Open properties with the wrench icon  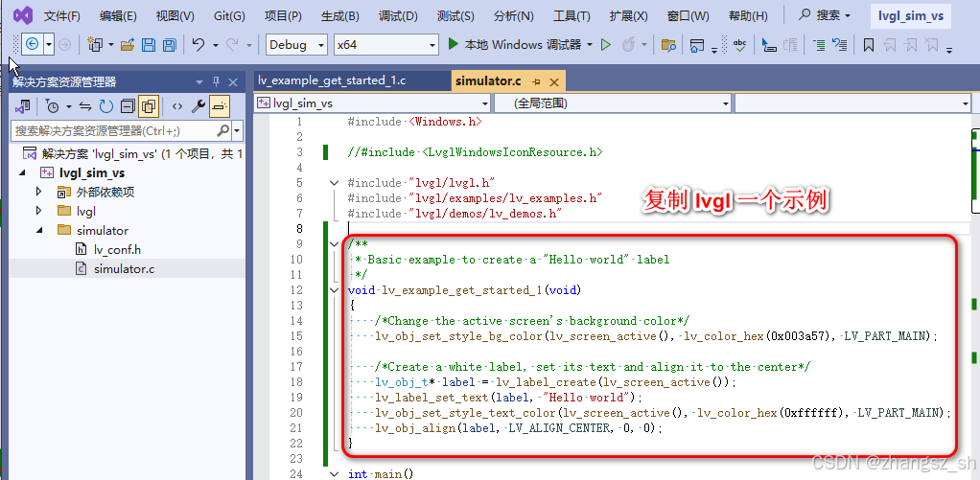click(x=198, y=106)
